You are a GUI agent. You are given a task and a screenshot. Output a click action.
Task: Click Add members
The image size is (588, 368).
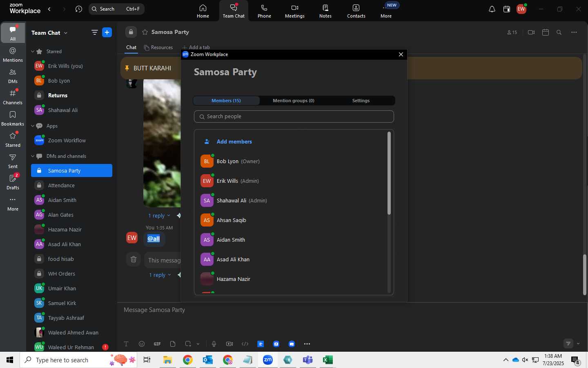click(234, 141)
